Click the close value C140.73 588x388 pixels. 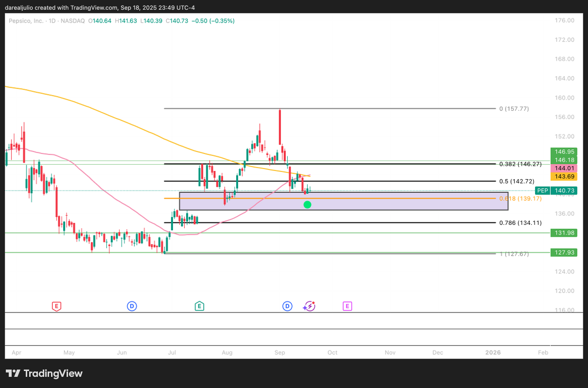(x=177, y=21)
